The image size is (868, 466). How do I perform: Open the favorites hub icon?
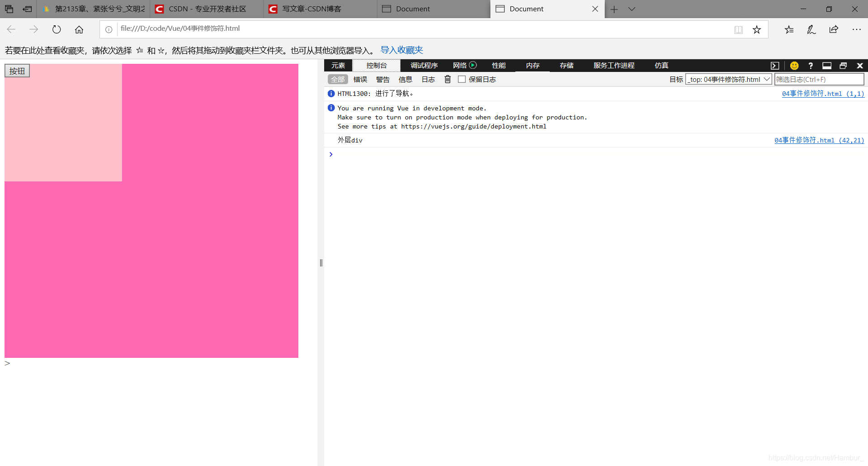click(x=789, y=29)
